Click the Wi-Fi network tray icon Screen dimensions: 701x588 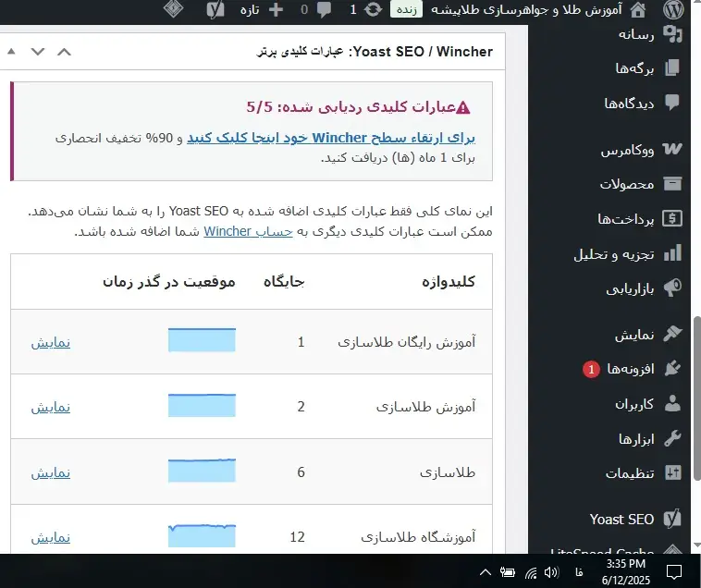click(x=531, y=572)
